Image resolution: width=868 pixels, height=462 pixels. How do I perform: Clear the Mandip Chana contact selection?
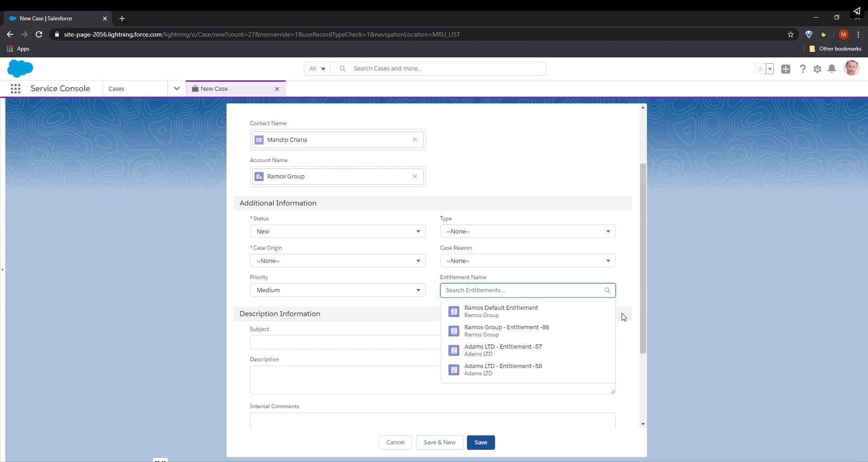click(415, 140)
